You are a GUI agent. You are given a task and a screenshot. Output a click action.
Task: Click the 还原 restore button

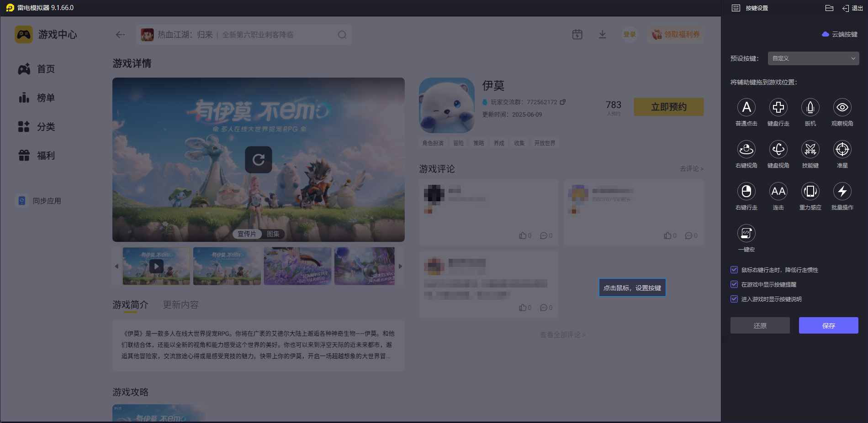[x=760, y=325]
